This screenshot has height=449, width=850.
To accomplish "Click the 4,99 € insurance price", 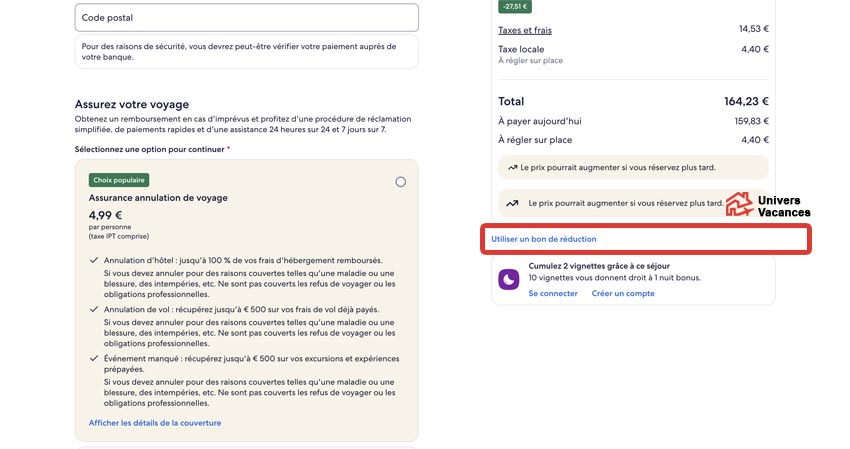I will point(105,215).
